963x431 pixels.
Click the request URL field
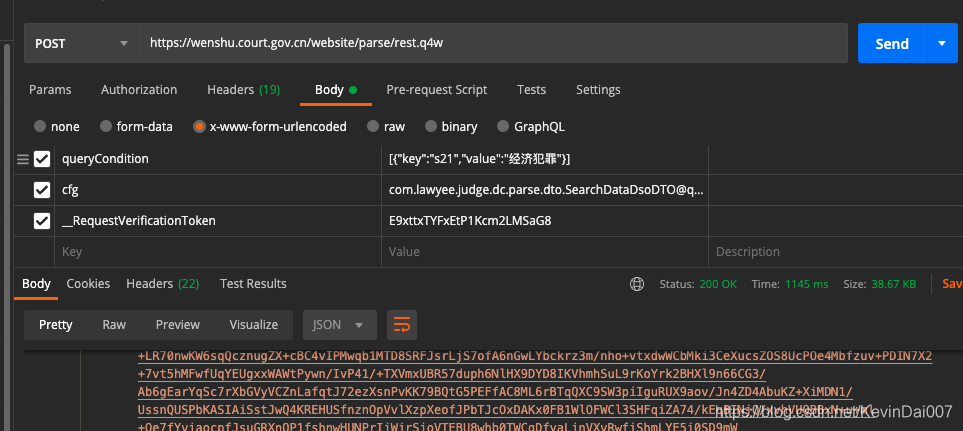point(493,44)
